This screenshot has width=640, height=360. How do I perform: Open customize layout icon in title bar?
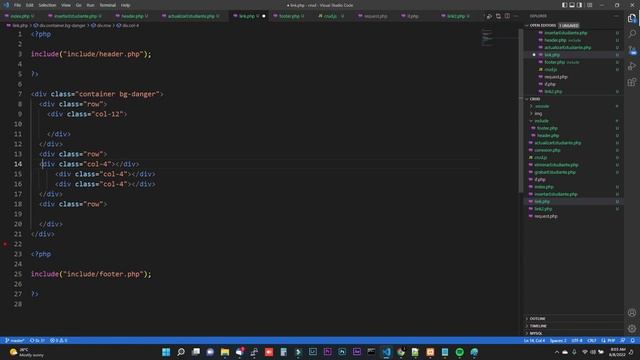(589, 5)
